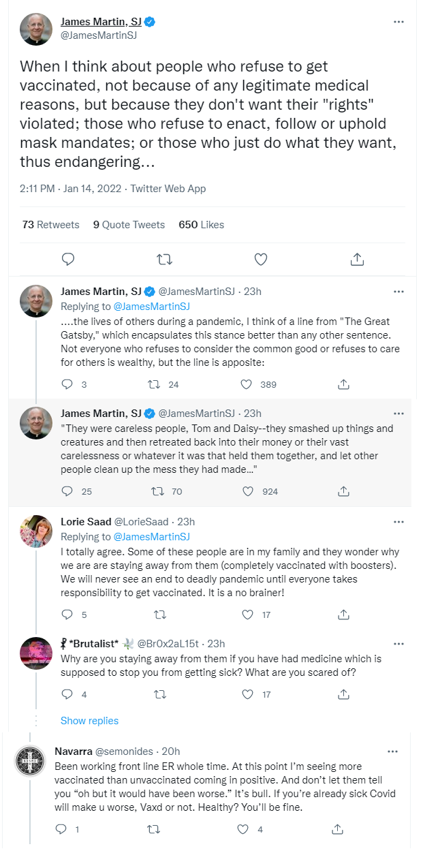Open the 650 Likes list
Image resolution: width=423 pixels, height=868 pixels.
pyautogui.click(x=202, y=224)
